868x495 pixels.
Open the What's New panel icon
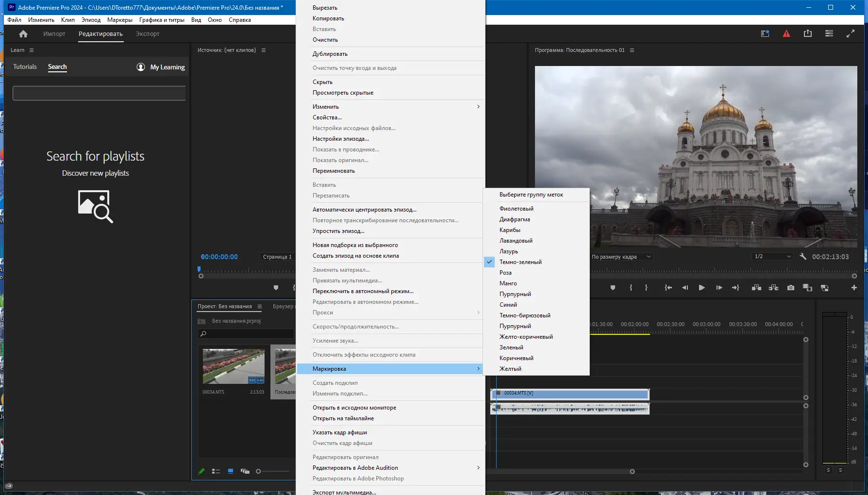tap(765, 33)
